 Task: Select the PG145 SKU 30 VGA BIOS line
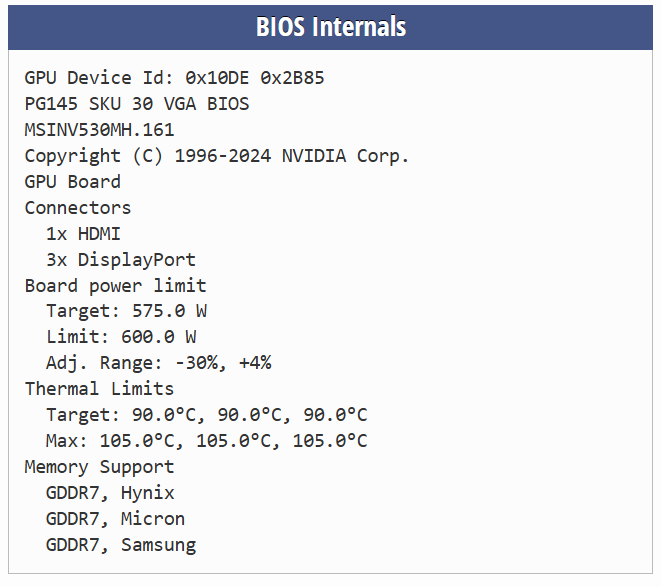click(137, 104)
